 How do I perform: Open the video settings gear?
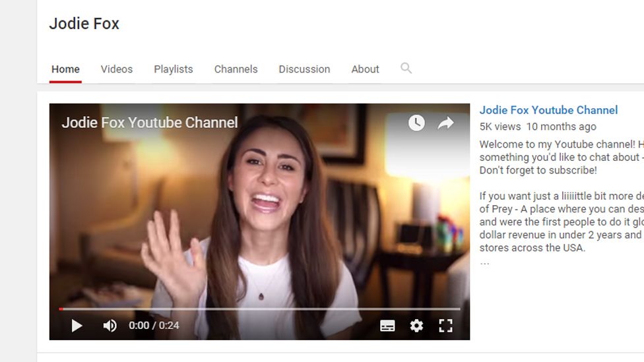coord(416,326)
